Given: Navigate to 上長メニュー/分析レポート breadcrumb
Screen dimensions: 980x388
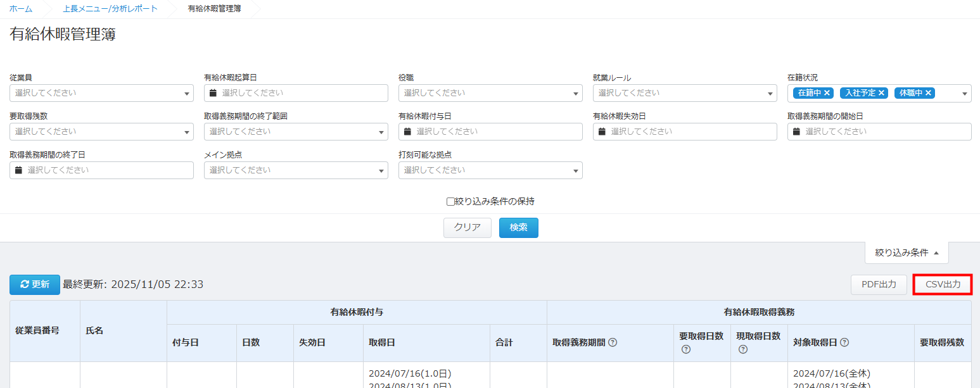Looking at the screenshot, I should [110, 9].
